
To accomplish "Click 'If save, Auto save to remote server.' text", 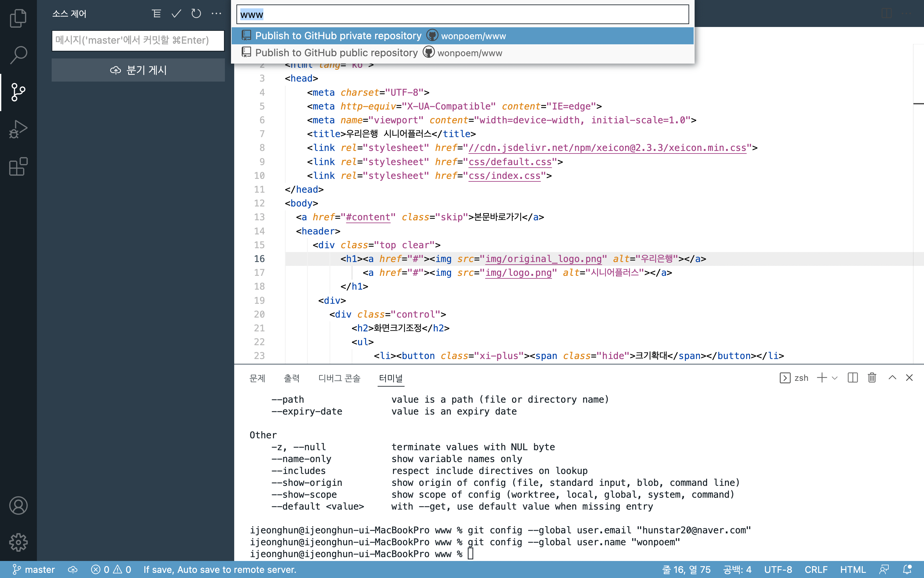I will tap(220, 570).
